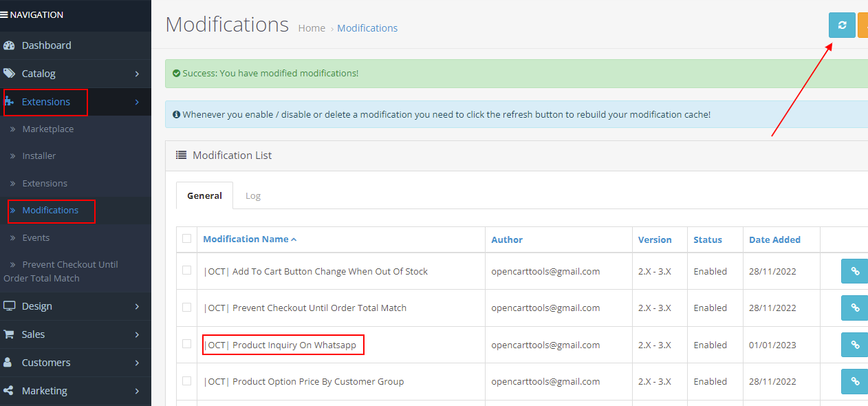The image size is (868, 406).
Task: Open Modifications from the sidebar
Action: pyautogui.click(x=51, y=211)
